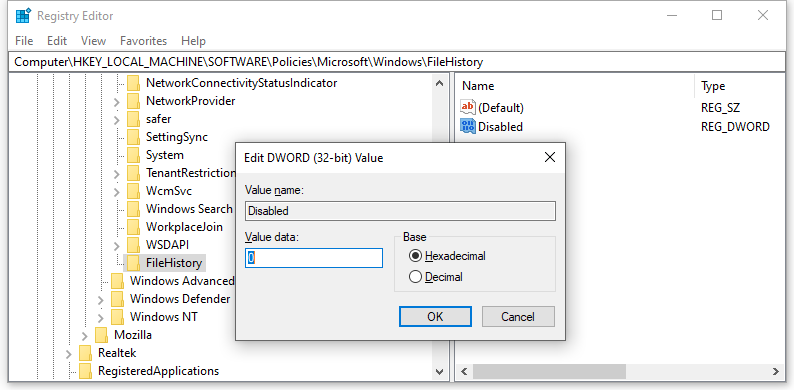Viewport: 794px width, 390px height.
Task: Select the NetworkConnectivityStatusIndicator key label
Action: (x=242, y=83)
